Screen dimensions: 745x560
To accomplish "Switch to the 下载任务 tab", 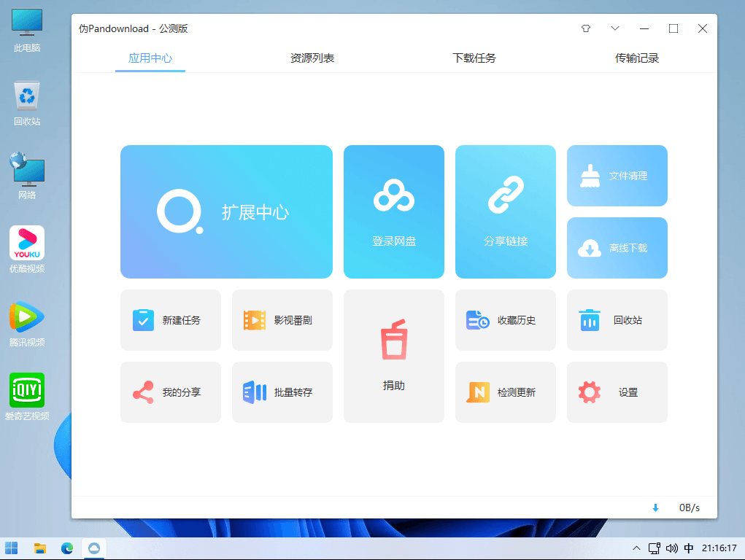I will (x=474, y=58).
